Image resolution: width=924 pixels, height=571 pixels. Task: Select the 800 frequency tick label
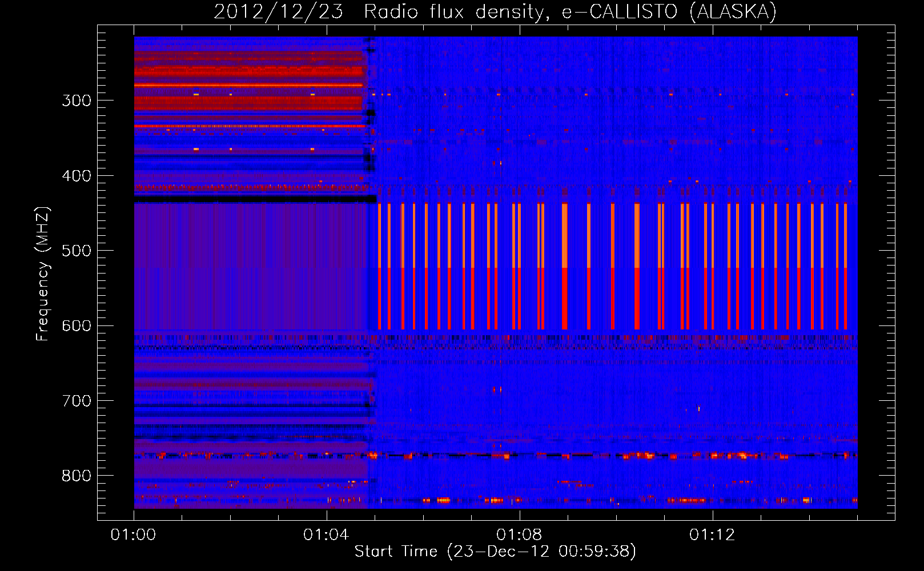point(77,476)
